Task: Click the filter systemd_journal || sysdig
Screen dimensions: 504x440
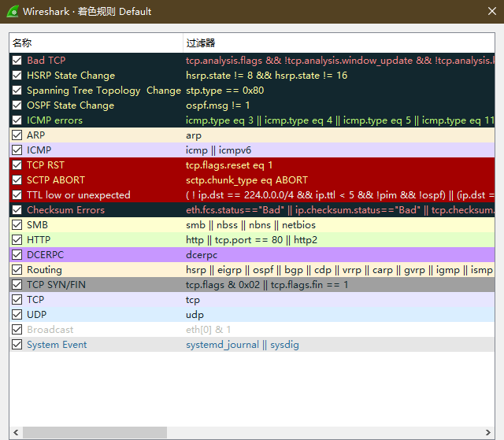Action: (243, 345)
